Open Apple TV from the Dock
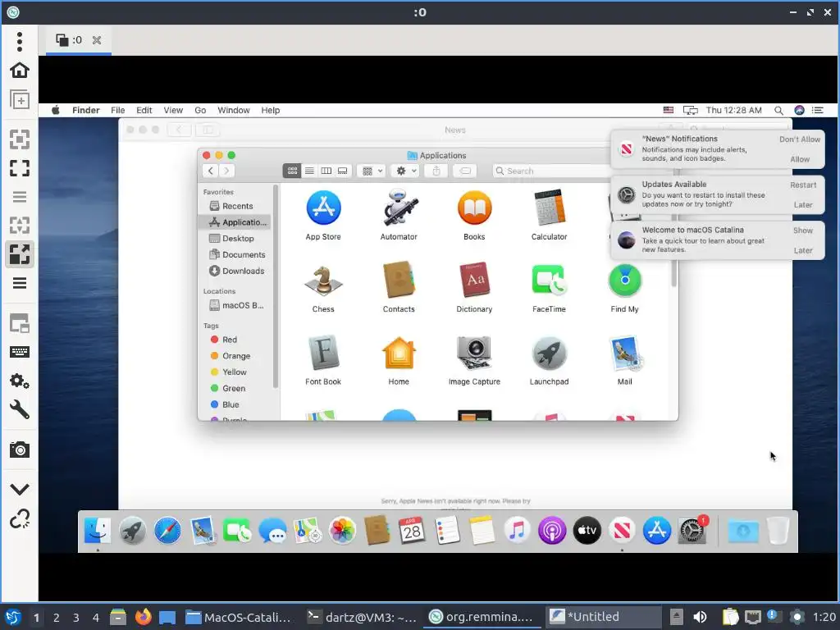 click(x=587, y=531)
